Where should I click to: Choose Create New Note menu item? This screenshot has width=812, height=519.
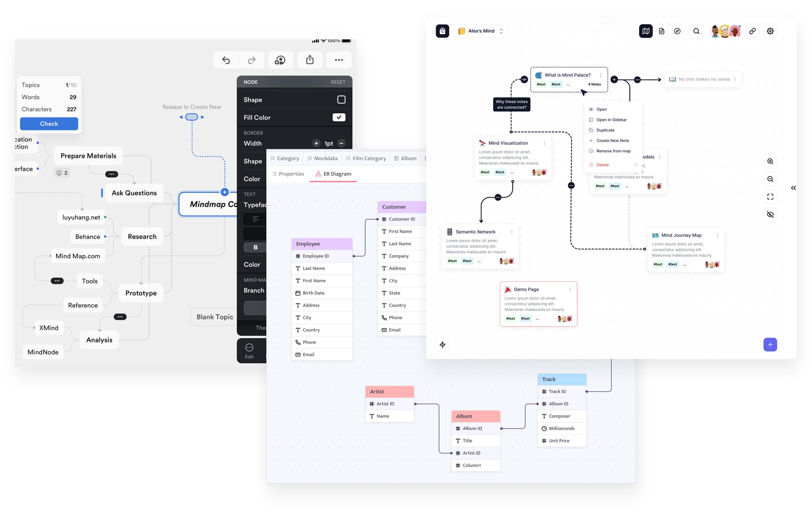[x=613, y=141]
